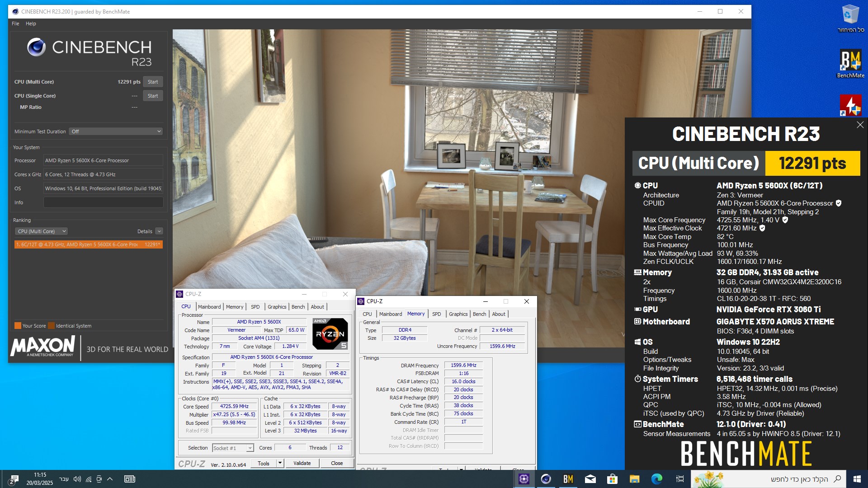Image resolution: width=868 pixels, height=488 pixels.
Task: Open Mainboard tab in right CPU-Z window
Action: (x=391, y=314)
